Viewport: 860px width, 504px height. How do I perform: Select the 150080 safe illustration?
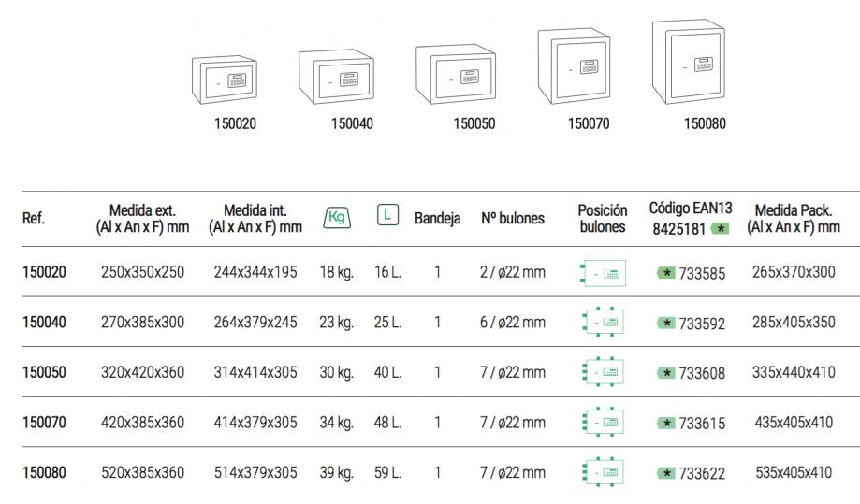point(689,62)
